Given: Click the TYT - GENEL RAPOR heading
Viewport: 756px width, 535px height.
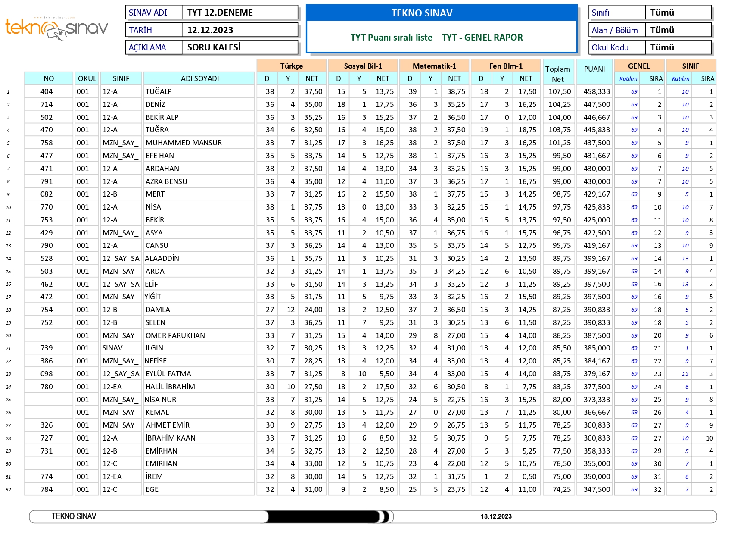Looking at the screenshot, I should click(482, 38).
